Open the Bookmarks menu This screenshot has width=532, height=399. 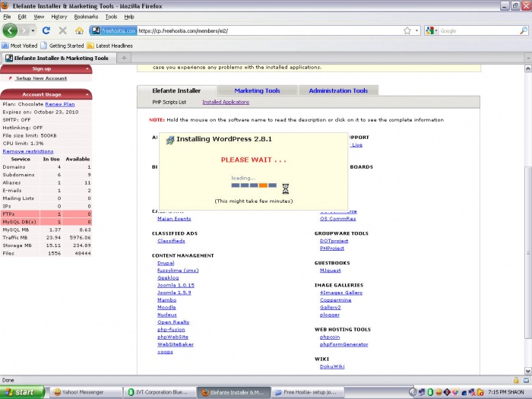[x=86, y=16]
